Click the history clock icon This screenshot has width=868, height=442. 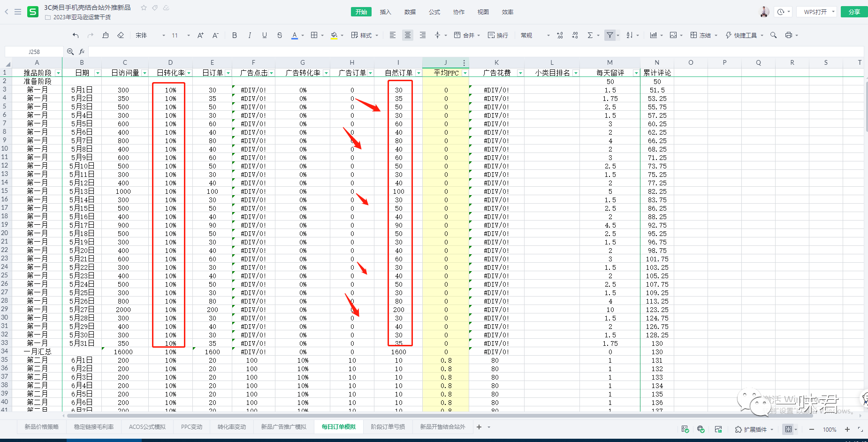point(781,12)
